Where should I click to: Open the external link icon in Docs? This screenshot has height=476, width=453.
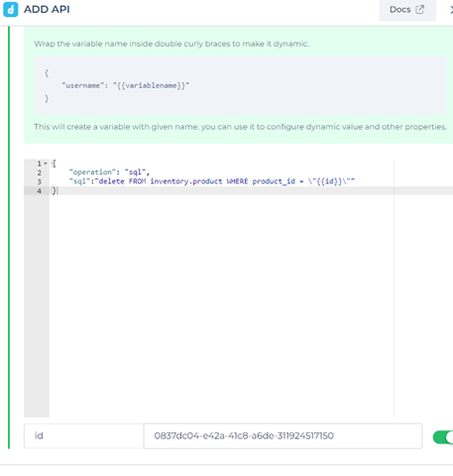tap(419, 9)
